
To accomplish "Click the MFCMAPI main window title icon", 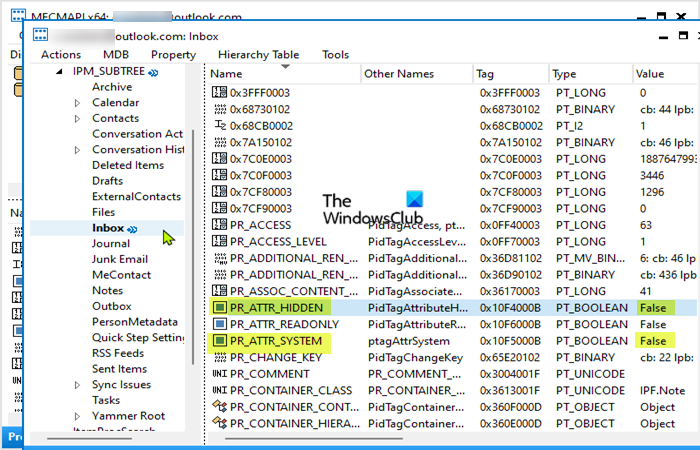I will (x=18, y=15).
